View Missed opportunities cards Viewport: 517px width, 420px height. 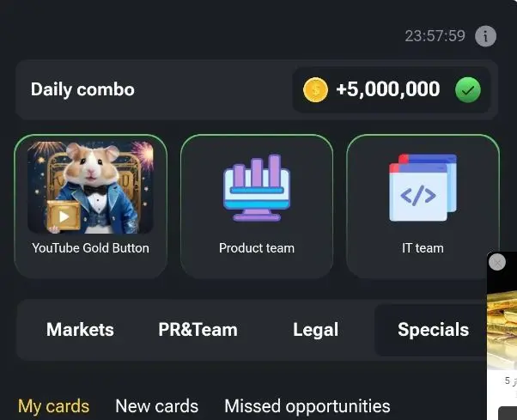[x=307, y=406]
